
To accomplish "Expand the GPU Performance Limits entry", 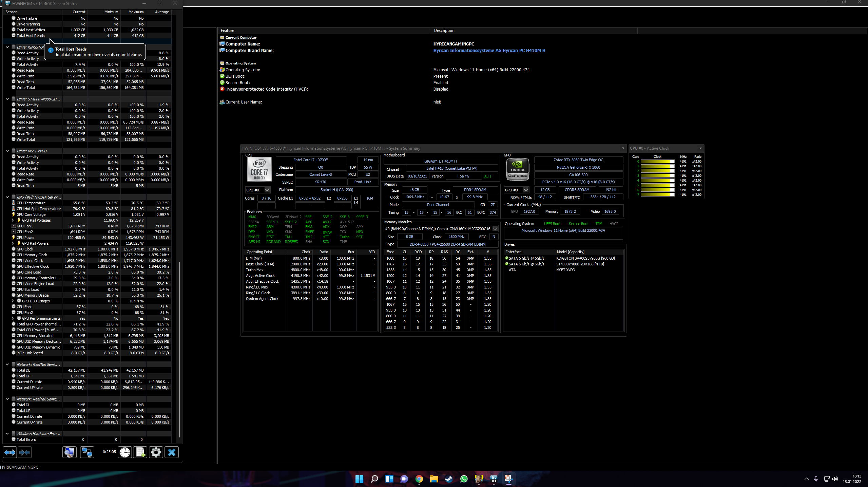I will tap(13, 318).
